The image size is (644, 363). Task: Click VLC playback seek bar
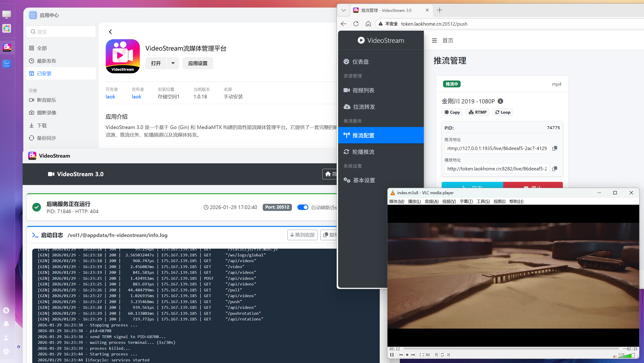point(511,349)
